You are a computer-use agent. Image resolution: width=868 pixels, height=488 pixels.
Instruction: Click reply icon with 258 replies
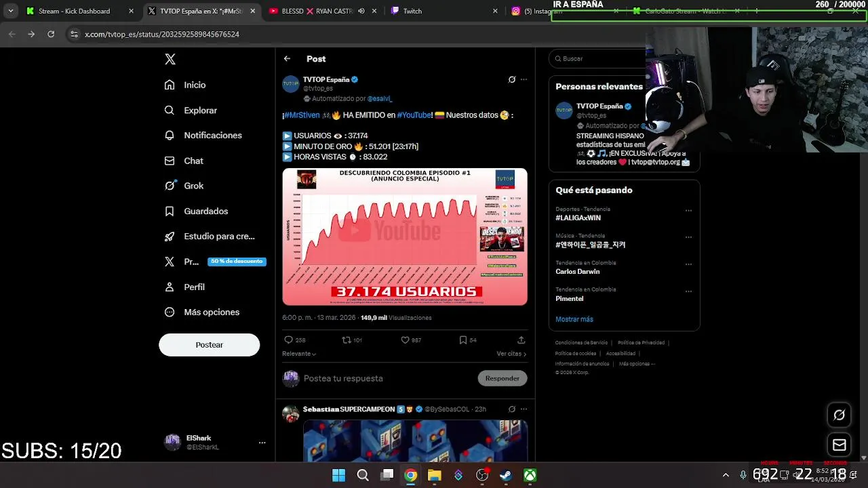pyautogui.click(x=289, y=340)
